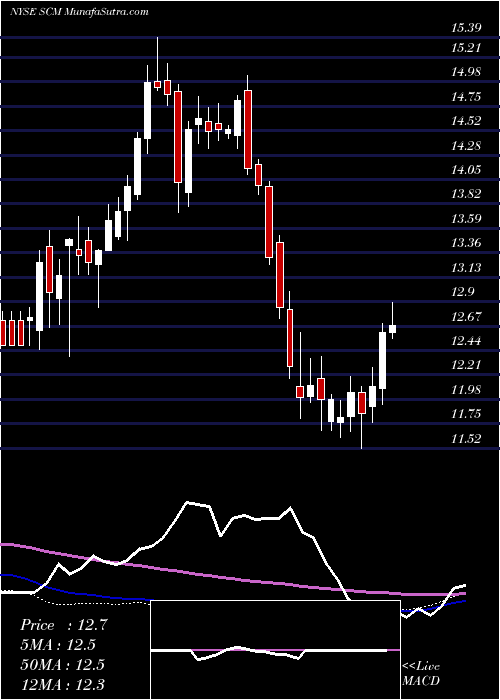Click the 12MA : 12.3 readout
500x700 pixels.
pyautogui.click(x=63, y=684)
